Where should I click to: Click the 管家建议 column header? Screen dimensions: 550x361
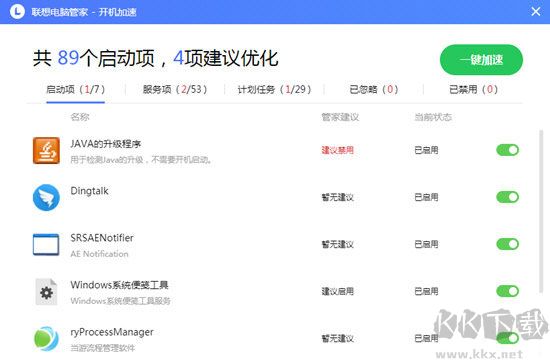[340, 117]
